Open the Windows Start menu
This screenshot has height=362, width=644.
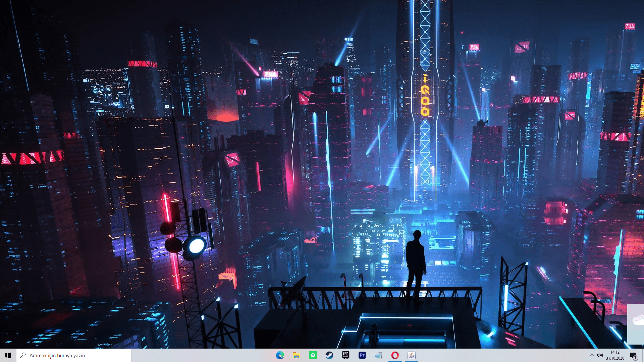click(8, 355)
